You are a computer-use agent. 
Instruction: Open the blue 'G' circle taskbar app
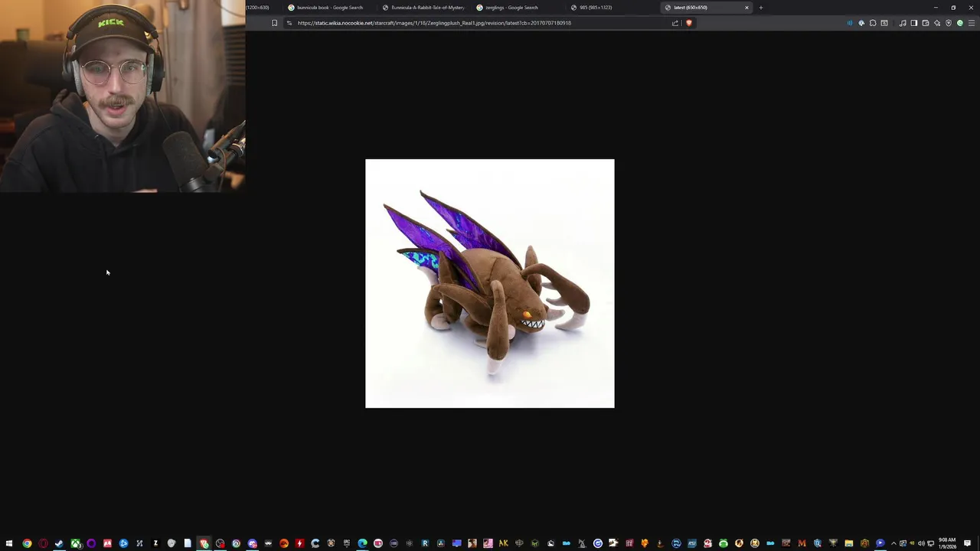coord(598,543)
